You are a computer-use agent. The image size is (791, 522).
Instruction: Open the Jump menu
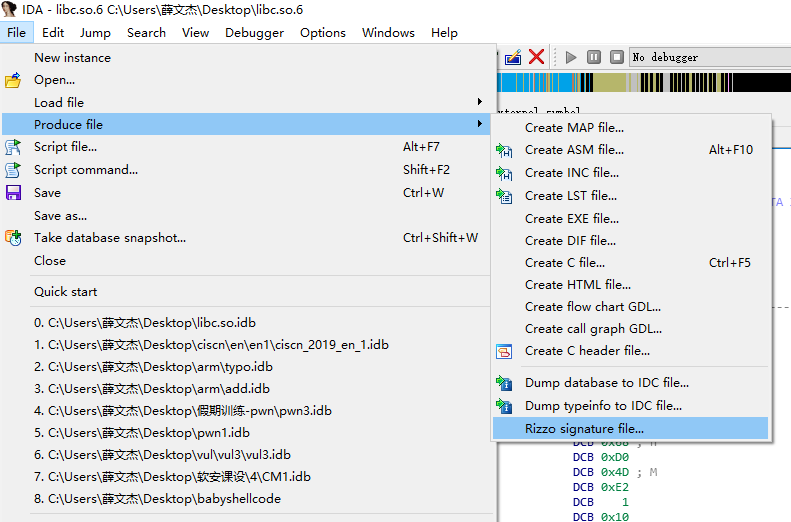tap(95, 33)
